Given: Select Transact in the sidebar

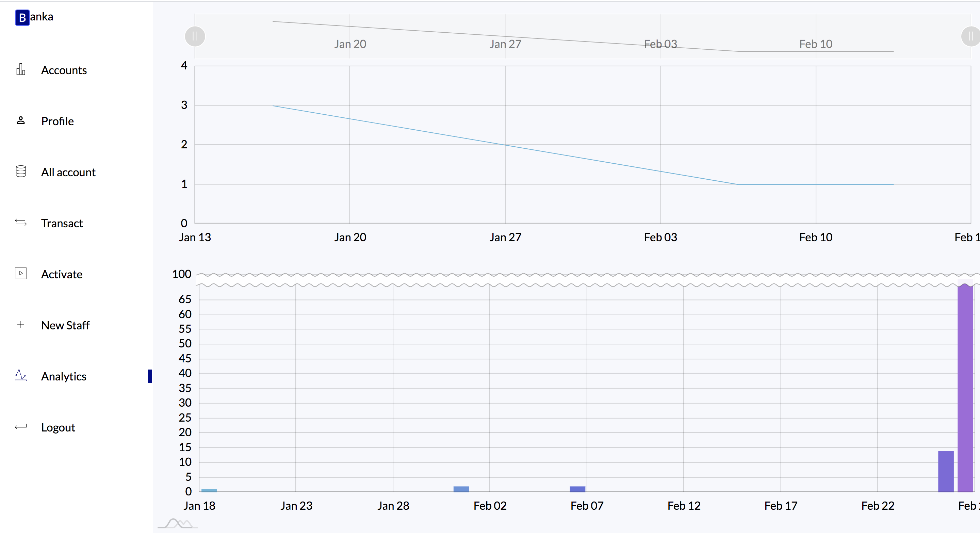Looking at the screenshot, I should [x=62, y=223].
